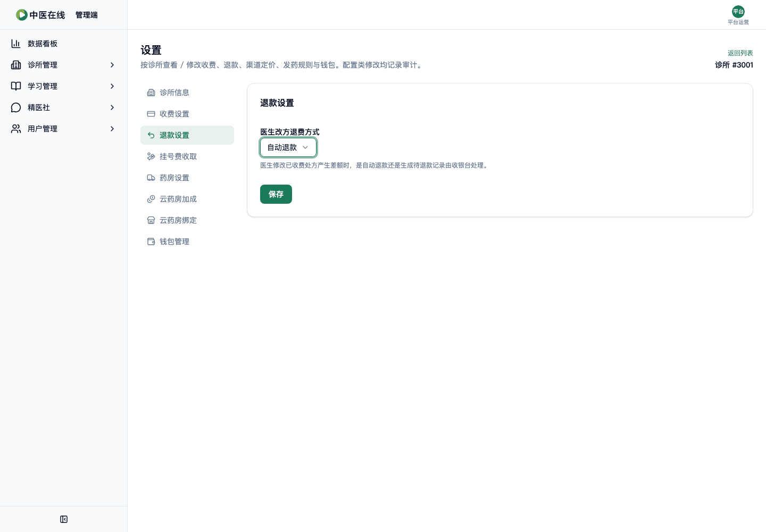This screenshot has width=766, height=532.
Task: Click the 保存 button
Action: [276, 194]
